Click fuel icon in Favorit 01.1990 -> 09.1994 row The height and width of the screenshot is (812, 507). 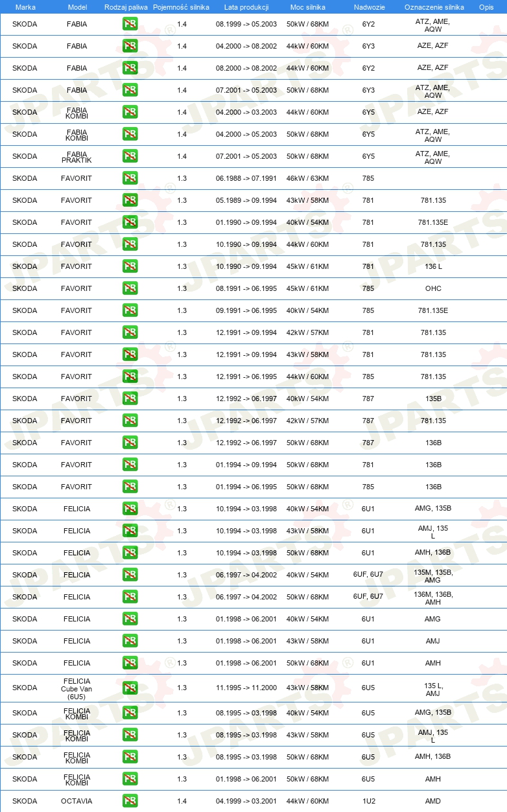(130, 222)
